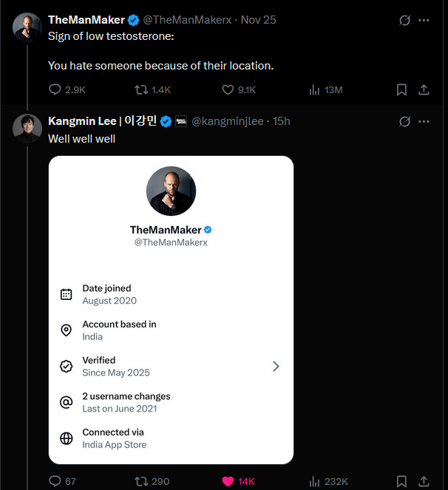
Task: Like TheManMaker's tweet with 9.1K likes
Action: (x=228, y=89)
